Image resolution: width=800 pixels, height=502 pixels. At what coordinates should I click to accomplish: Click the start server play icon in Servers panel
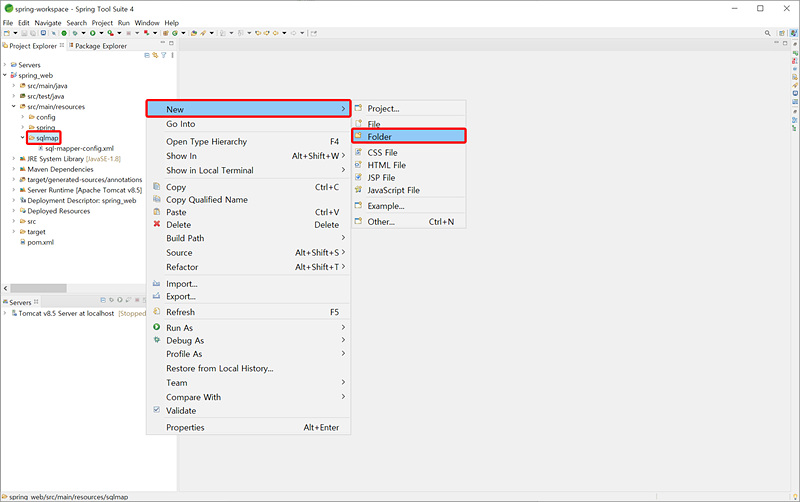119,300
